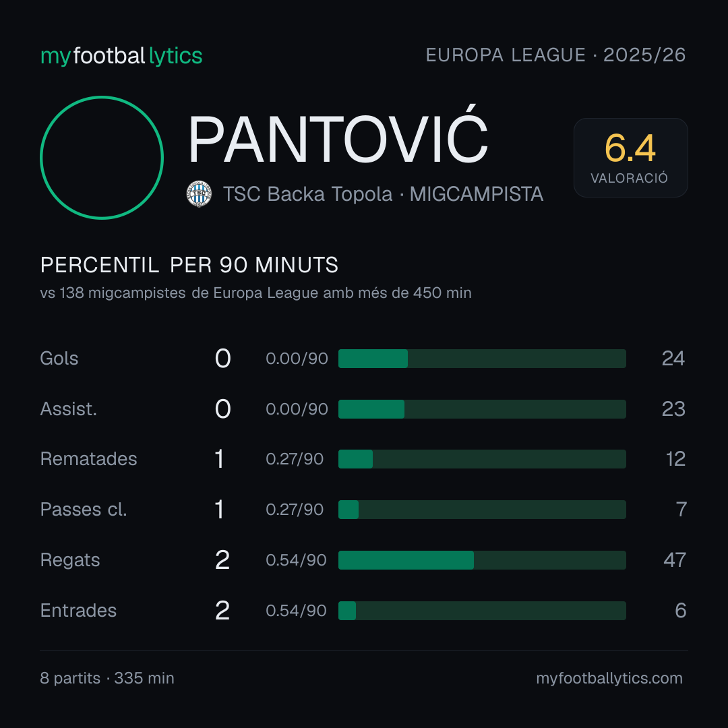Viewport: 728px width, 728px height.
Task: Click the Percentil per 90 minuts heading
Action: [189, 265]
